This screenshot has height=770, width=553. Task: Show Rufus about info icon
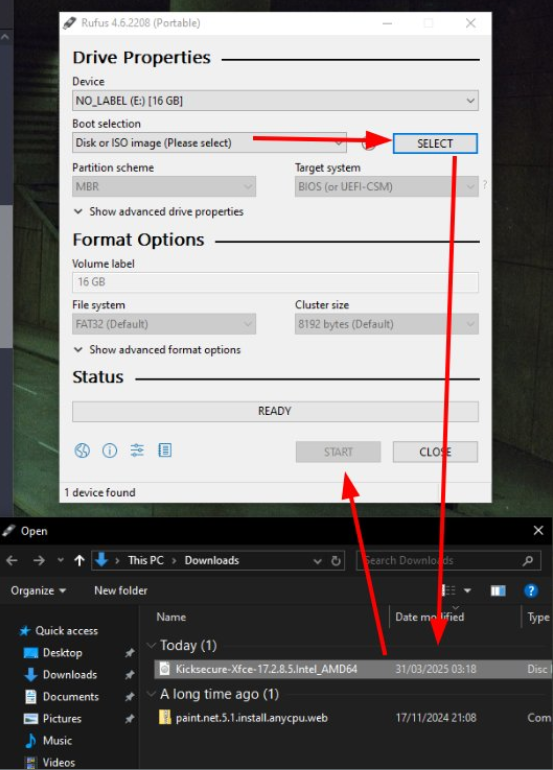[110, 450]
